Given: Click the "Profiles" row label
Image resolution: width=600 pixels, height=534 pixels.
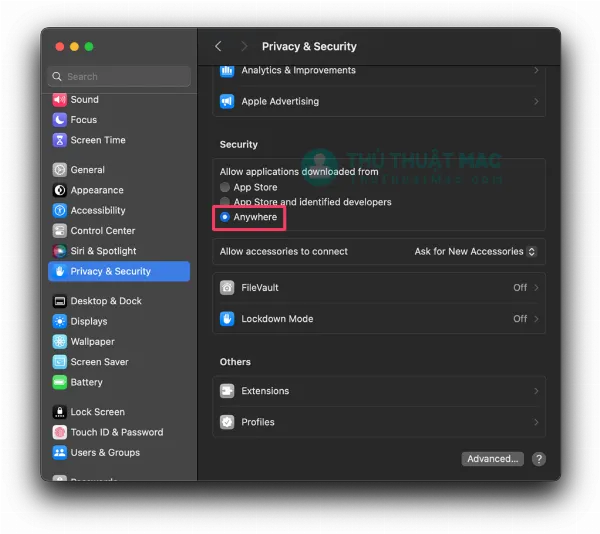Looking at the screenshot, I should coord(258,422).
